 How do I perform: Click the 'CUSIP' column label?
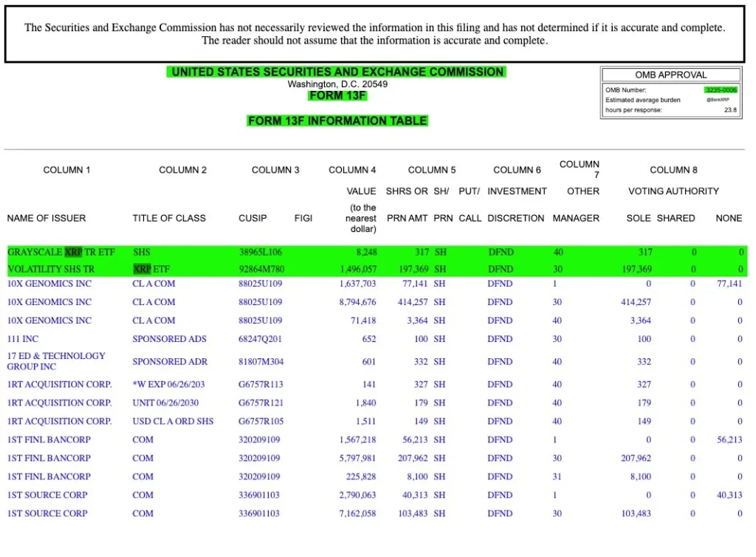[252, 218]
